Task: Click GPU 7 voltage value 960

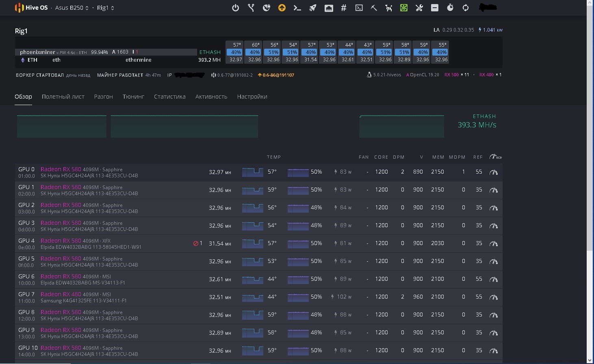Action: point(418,297)
